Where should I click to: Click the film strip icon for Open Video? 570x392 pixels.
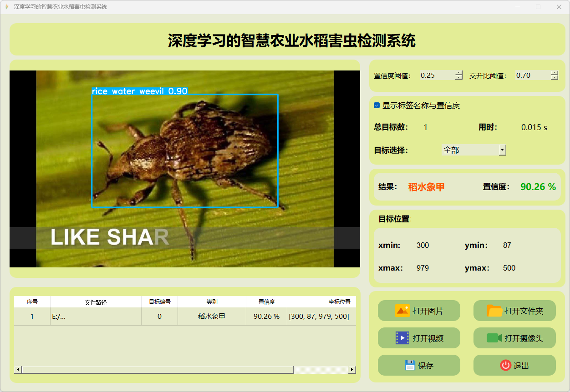coord(402,338)
